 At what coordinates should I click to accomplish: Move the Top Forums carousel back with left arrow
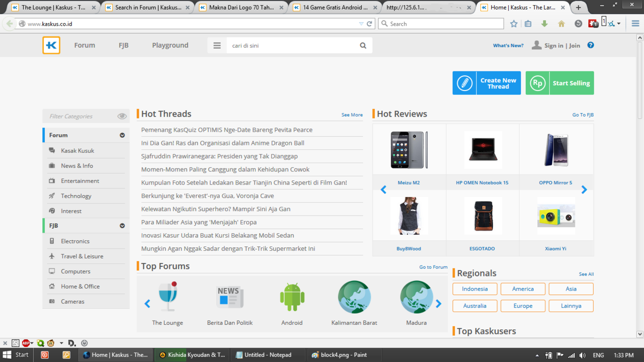tap(147, 304)
